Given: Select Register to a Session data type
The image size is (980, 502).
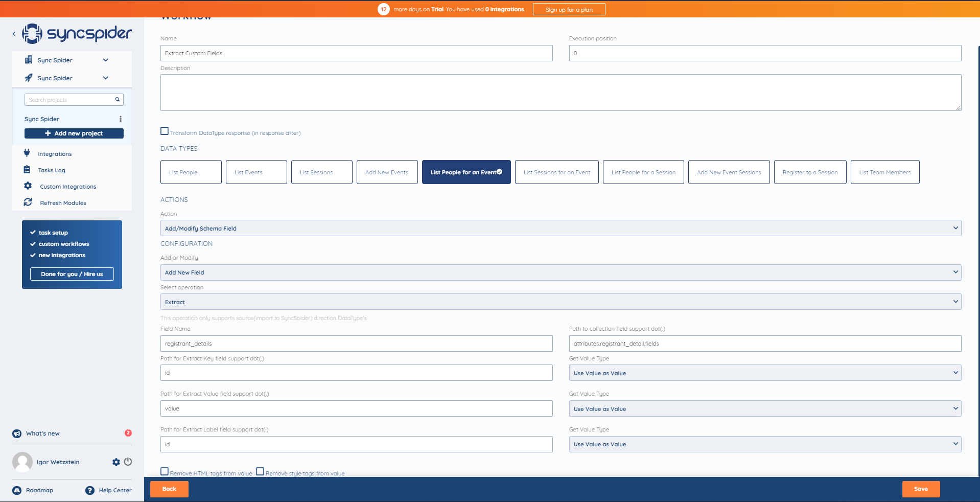Looking at the screenshot, I should [x=810, y=172].
